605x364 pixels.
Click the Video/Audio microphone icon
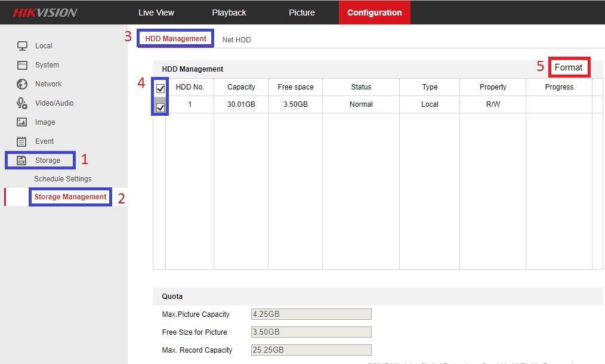coord(22,103)
